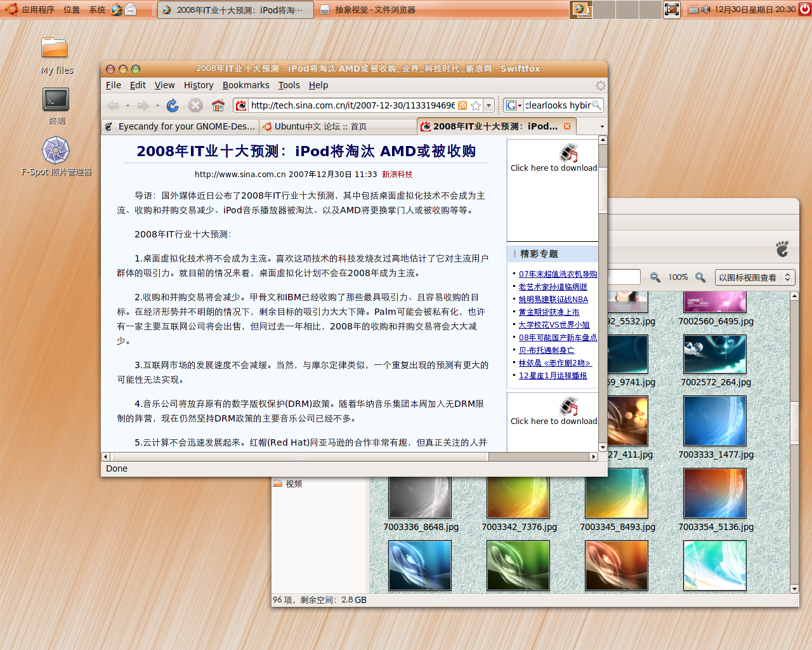Open the volume control in the panel
The image size is (812, 650).
705,10
